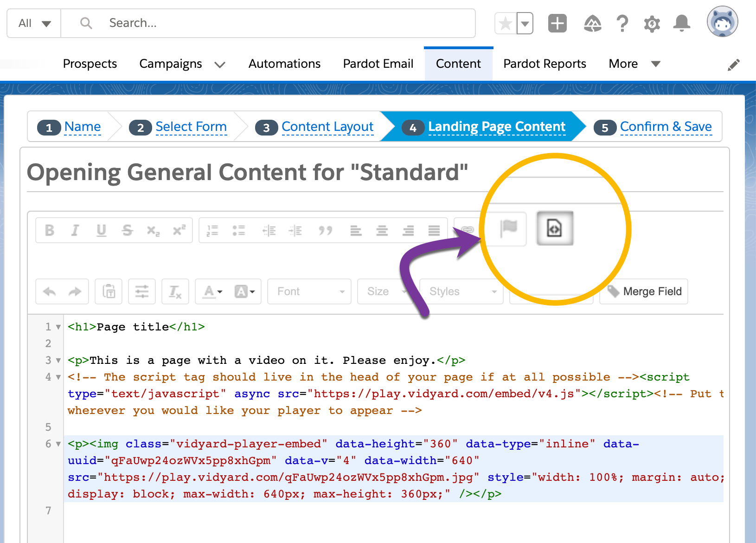Screen dimensions: 756x543
Task: Undo last edit
Action: pyautogui.click(x=49, y=291)
